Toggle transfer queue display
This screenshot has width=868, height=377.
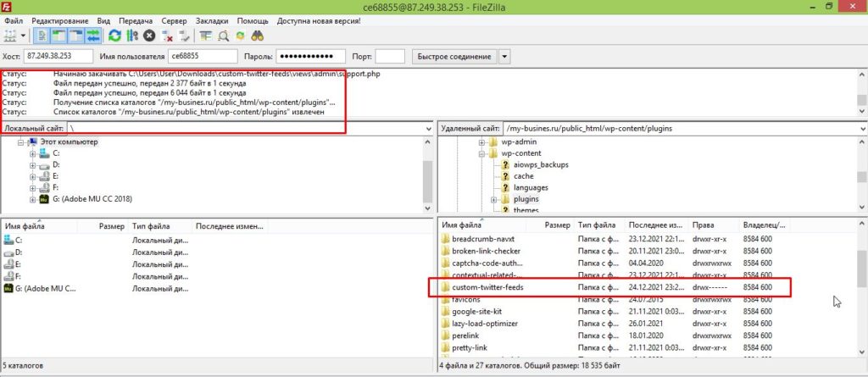pyautogui.click(x=92, y=36)
